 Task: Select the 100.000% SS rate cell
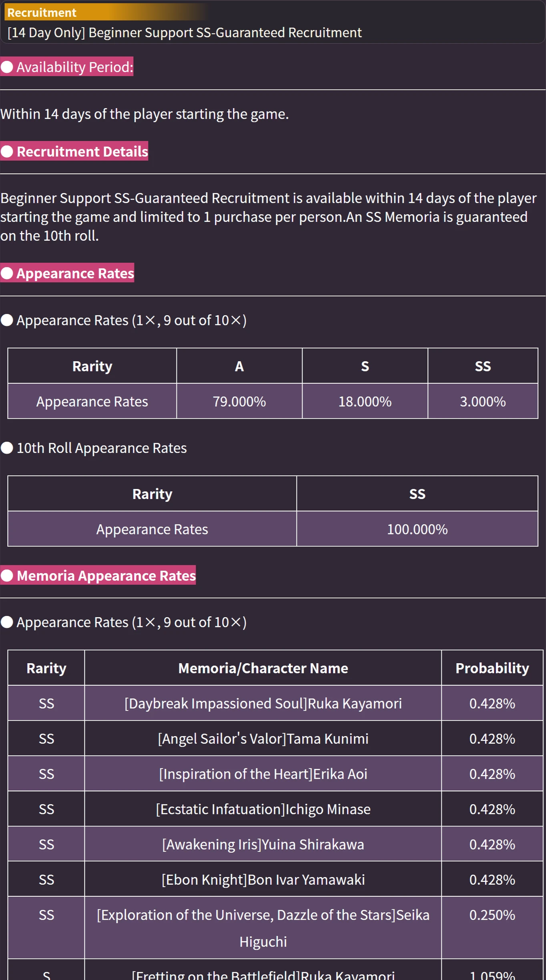[x=417, y=529]
